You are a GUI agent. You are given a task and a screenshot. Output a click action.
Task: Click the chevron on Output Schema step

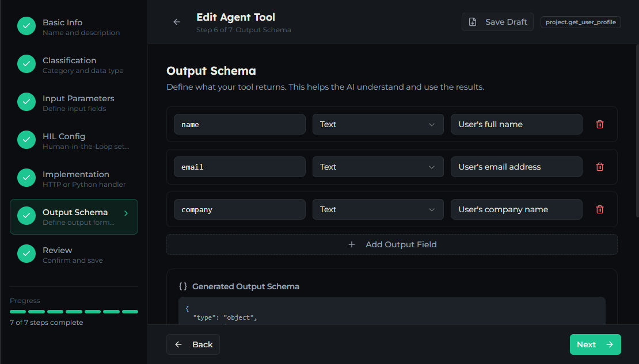point(126,213)
